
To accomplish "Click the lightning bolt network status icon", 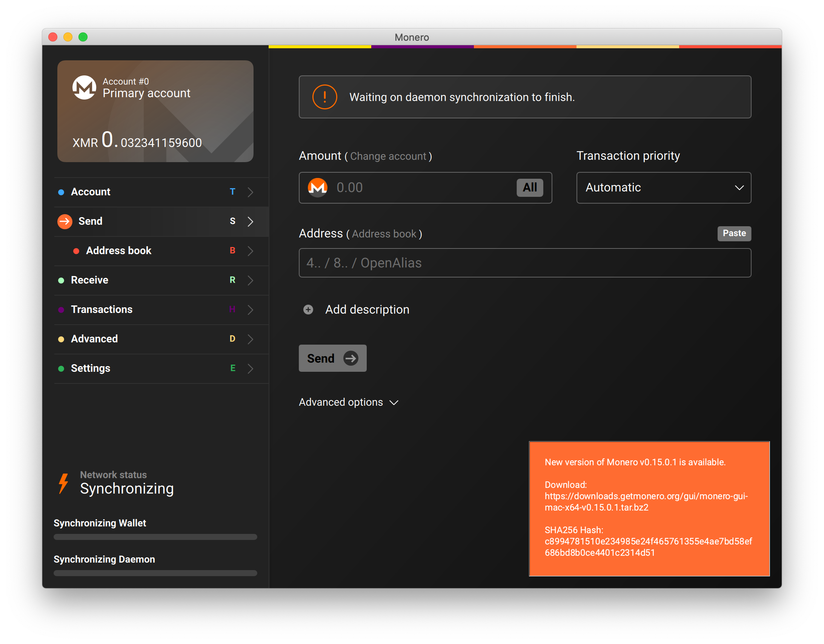I will (63, 483).
